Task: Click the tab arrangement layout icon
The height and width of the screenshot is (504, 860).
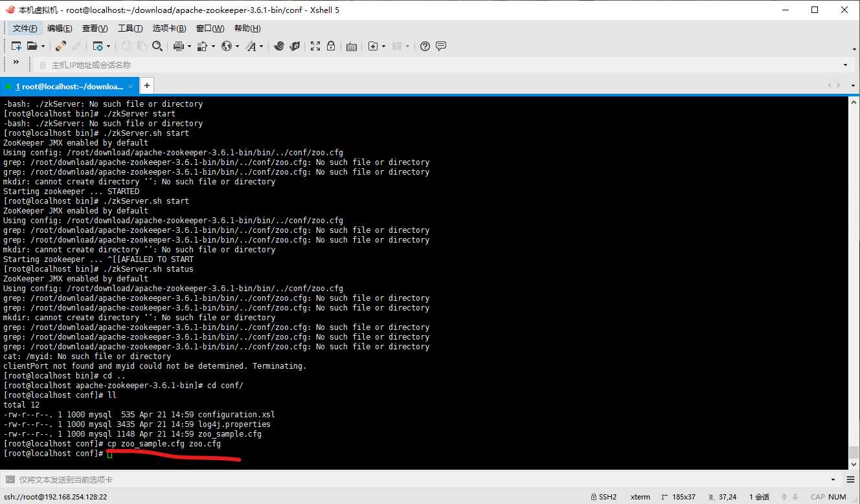Action: [x=397, y=46]
